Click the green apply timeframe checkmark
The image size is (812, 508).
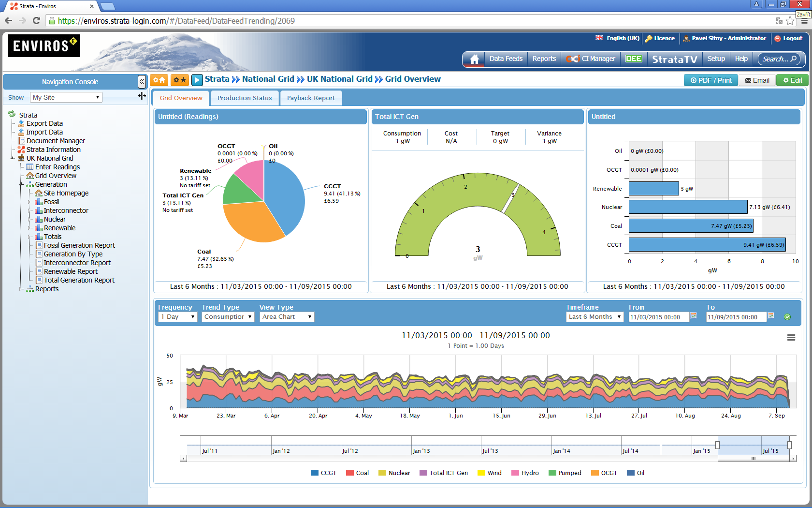(787, 317)
